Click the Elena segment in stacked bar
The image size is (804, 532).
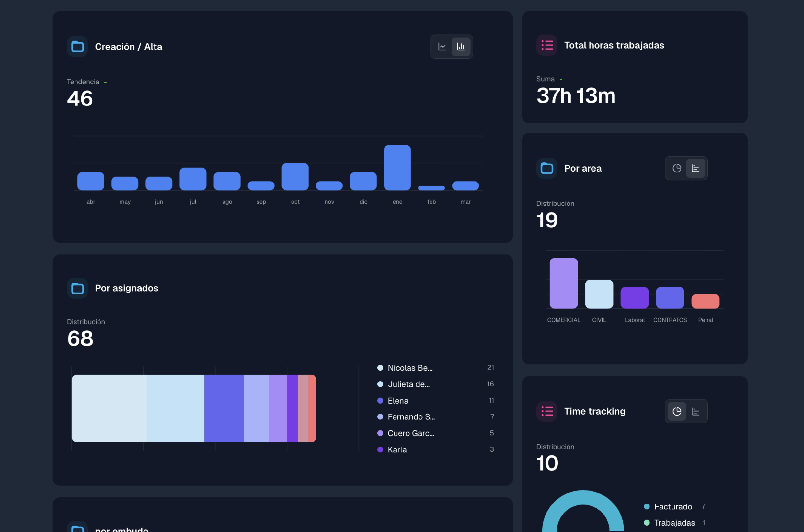click(x=224, y=408)
